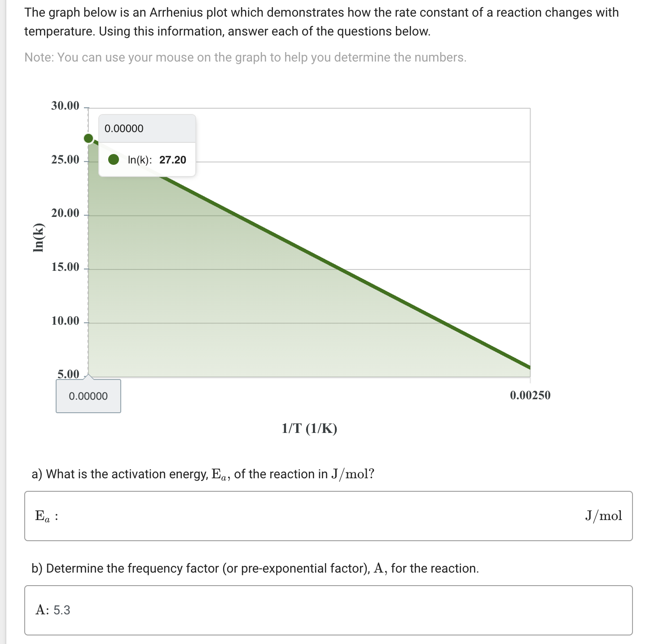The width and height of the screenshot is (650, 644).
Task: Click the 5.00 y-axis tick label
Action: coord(68,373)
